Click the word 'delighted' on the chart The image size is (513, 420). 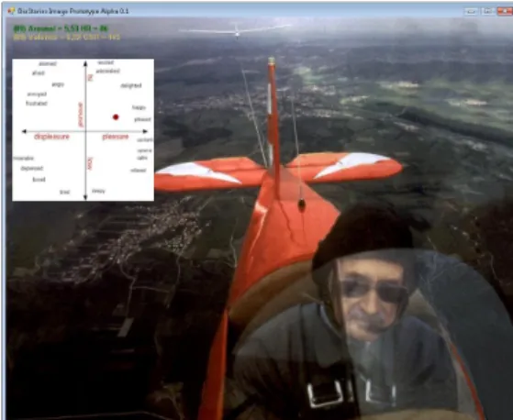[131, 85]
